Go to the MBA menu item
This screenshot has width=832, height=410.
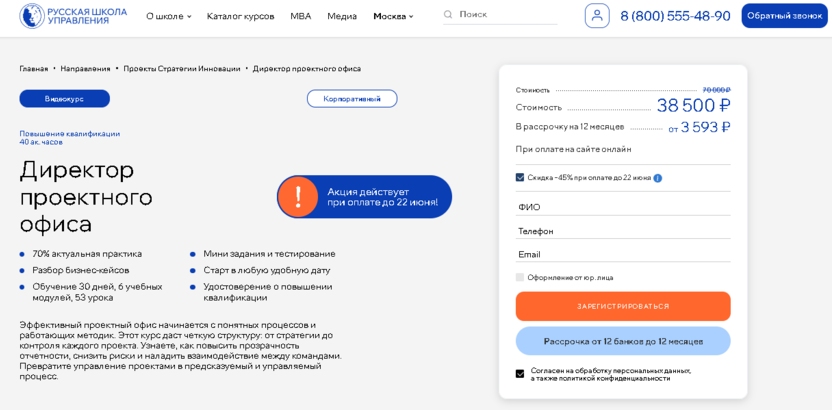(300, 16)
